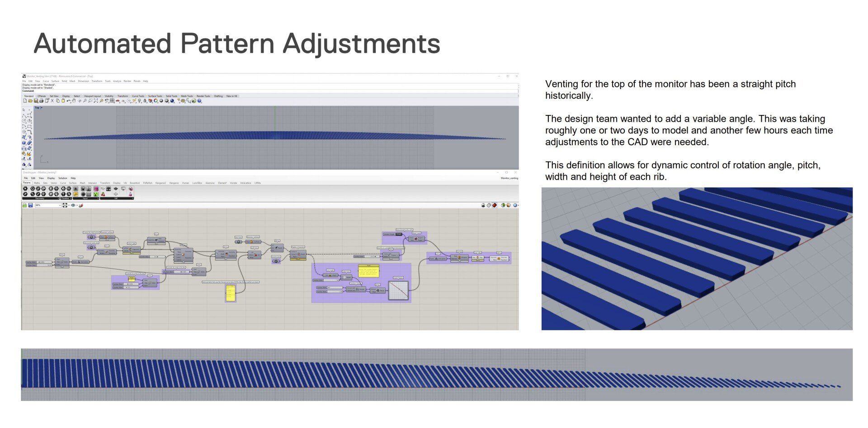Toggle the wireframe preview icon in Grasshopper
This screenshot has height=428, width=868.
click(x=489, y=205)
